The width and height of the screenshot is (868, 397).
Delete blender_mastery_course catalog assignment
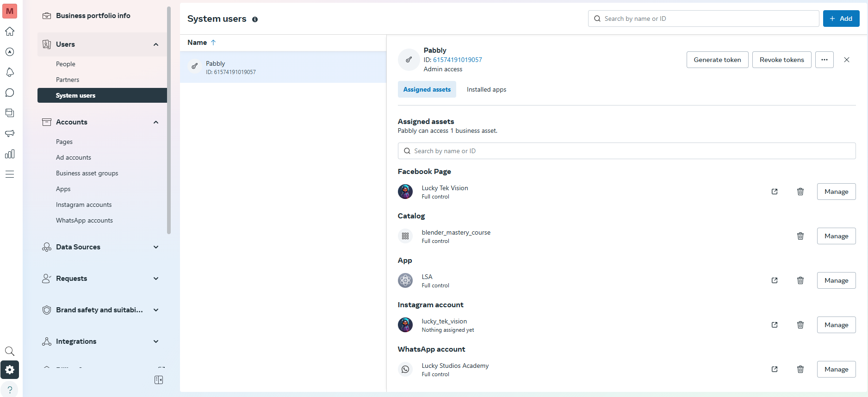tap(800, 236)
